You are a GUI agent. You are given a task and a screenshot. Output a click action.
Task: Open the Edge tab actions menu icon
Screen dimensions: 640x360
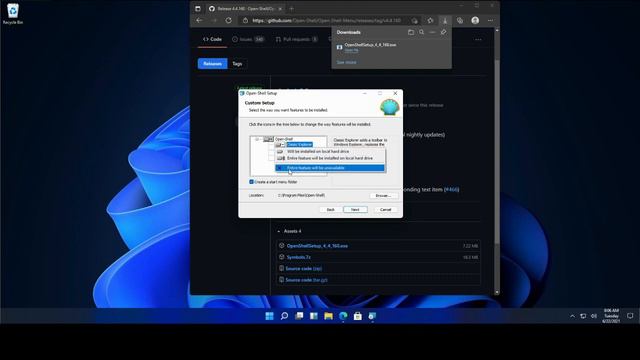(198, 9)
